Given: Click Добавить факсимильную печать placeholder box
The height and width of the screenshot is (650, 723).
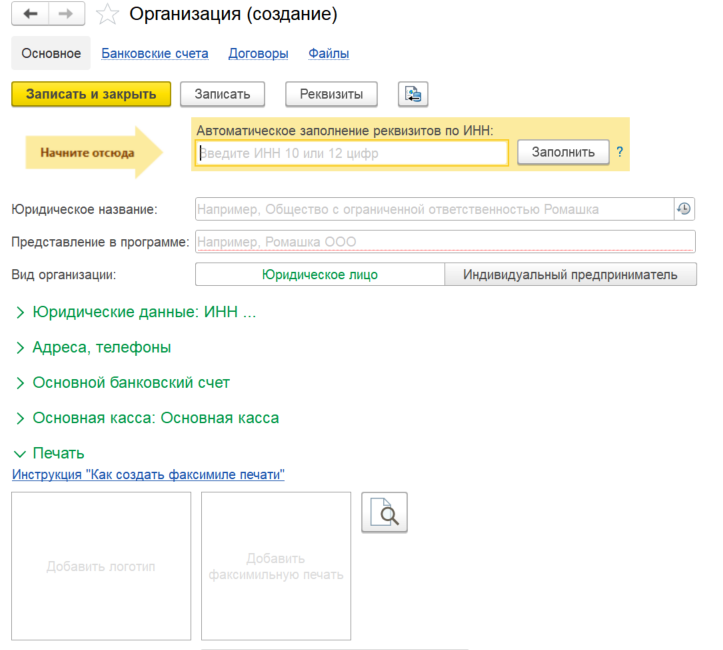Looking at the screenshot, I should (x=276, y=566).
